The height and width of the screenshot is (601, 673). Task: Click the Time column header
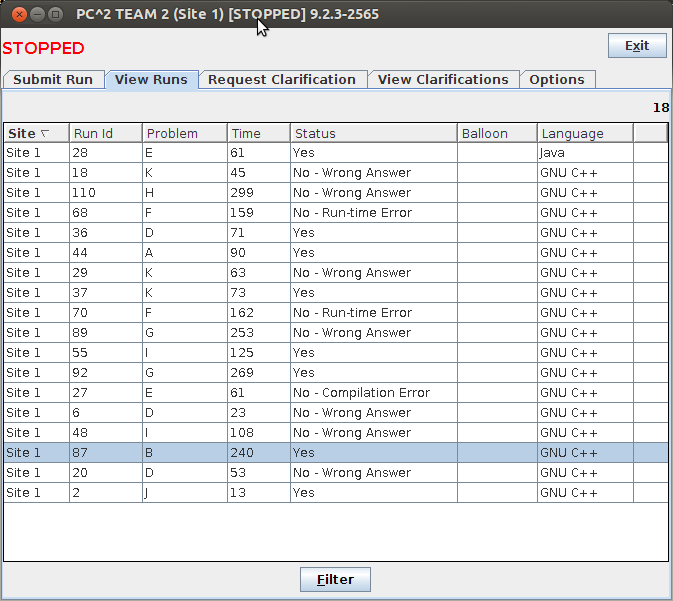pos(258,133)
